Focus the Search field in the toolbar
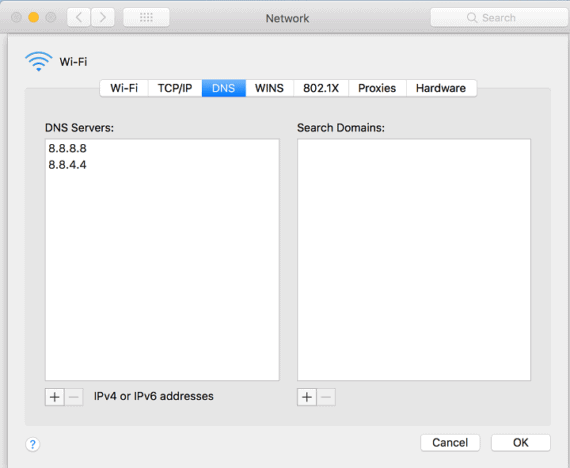The height and width of the screenshot is (468, 570). coord(500,17)
